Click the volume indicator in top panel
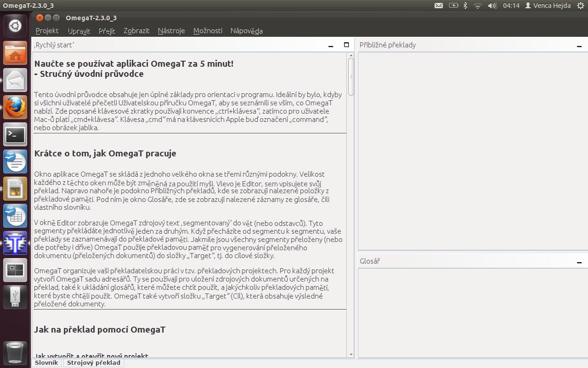 (492, 6)
